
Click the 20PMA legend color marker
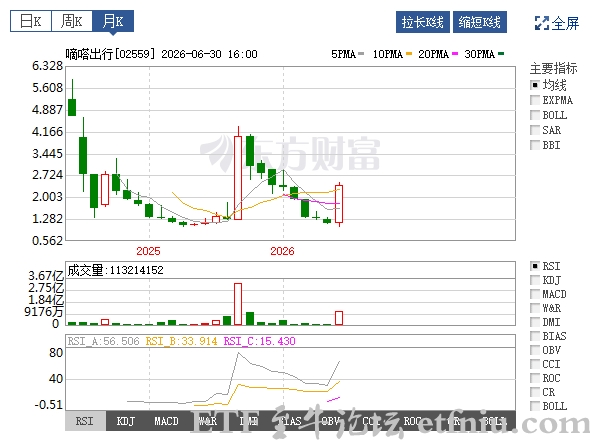tap(455, 54)
